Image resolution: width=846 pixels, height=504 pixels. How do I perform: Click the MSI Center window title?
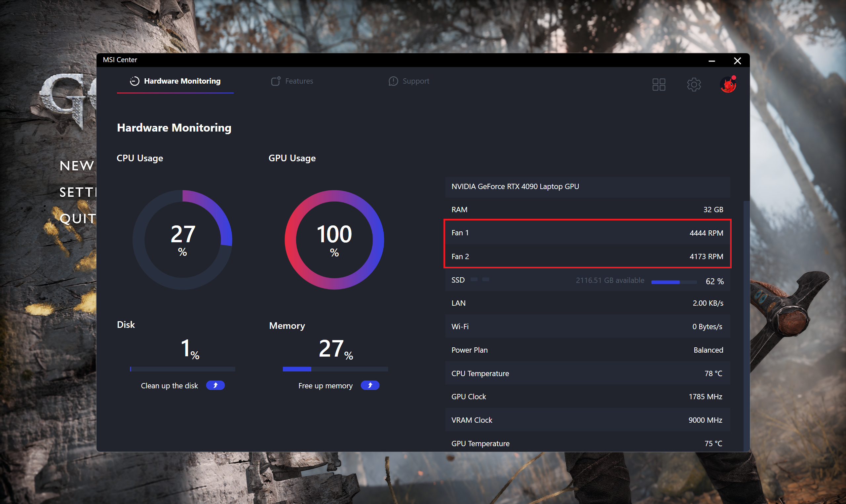[x=120, y=60]
